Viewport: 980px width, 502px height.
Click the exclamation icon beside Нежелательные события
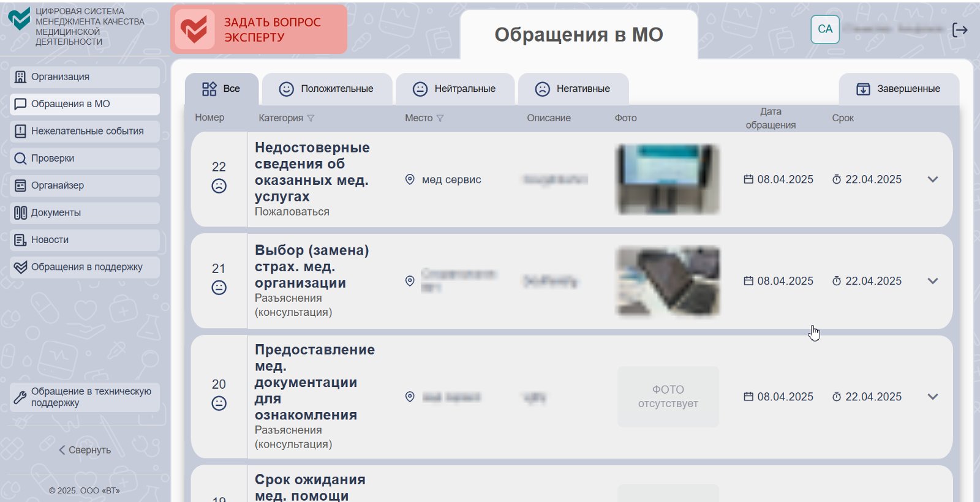(20, 131)
